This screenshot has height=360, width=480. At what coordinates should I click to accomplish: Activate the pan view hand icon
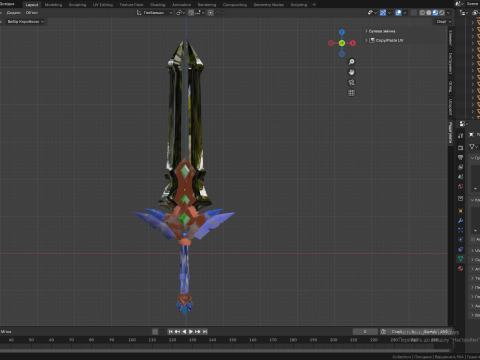click(x=351, y=72)
